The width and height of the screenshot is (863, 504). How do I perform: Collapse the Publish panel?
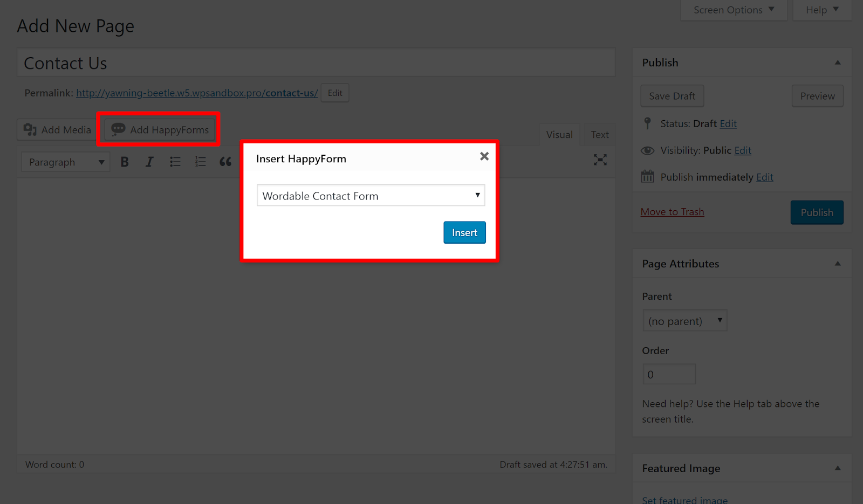pyautogui.click(x=837, y=62)
